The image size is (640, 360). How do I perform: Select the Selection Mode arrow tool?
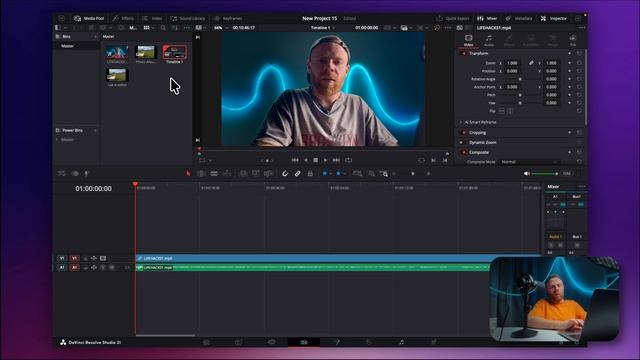tap(188, 173)
